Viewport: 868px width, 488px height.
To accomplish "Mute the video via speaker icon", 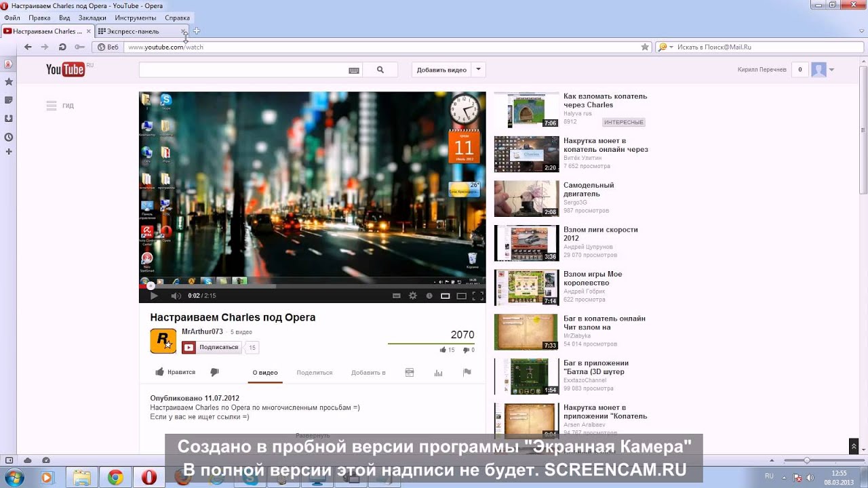I will point(176,296).
